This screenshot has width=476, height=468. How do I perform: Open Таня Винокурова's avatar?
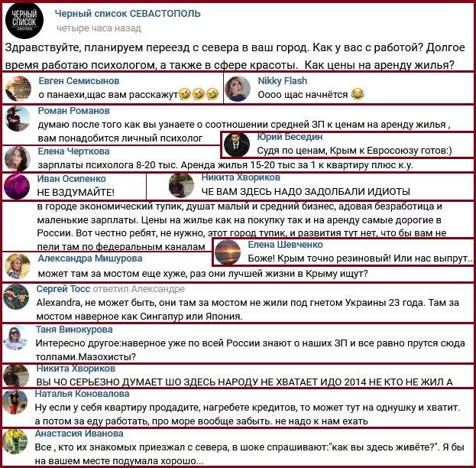point(15,338)
